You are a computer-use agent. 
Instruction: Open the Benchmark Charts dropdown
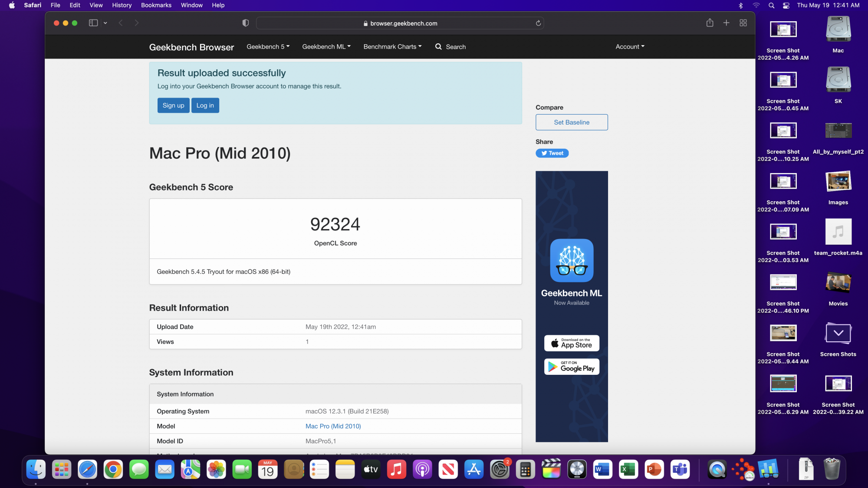[x=392, y=47]
